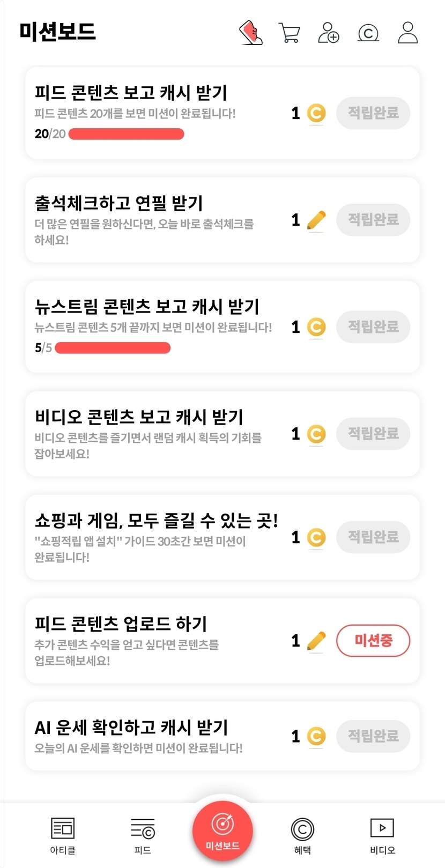Open the user profile icon
This screenshot has width=445, height=868.
pyautogui.click(x=407, y=33)
